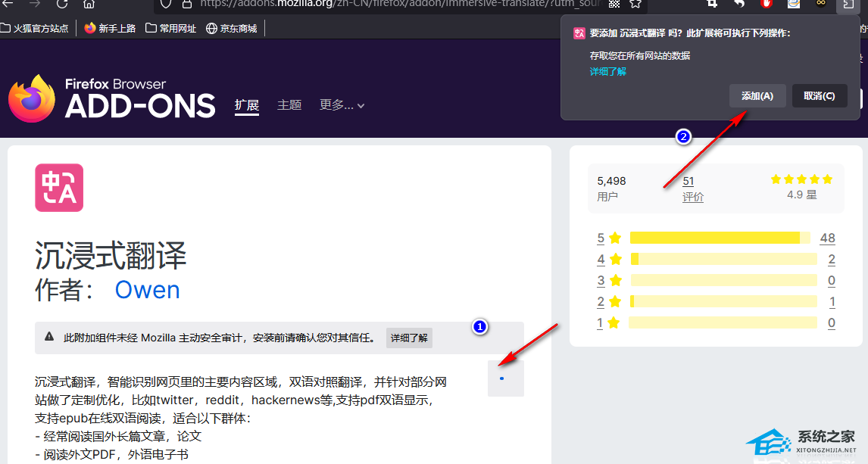Image resolution: width=868 pixels, height=464 pixels.
Task: Bookmark this page with the star icon
Action: tap(635, 4)
